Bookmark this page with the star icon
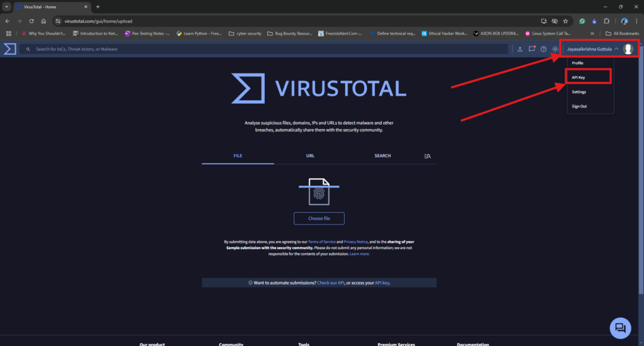This screenshot has width=644, height=346. click(x=565, y=21)
